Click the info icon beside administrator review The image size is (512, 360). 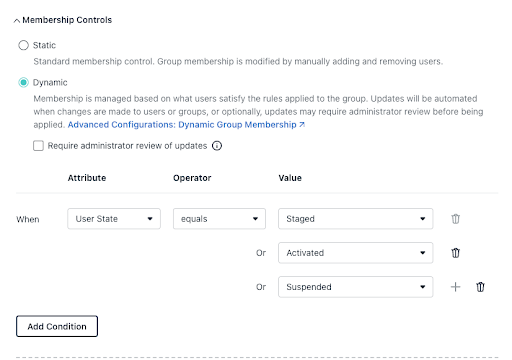click(x=217, y=146)
